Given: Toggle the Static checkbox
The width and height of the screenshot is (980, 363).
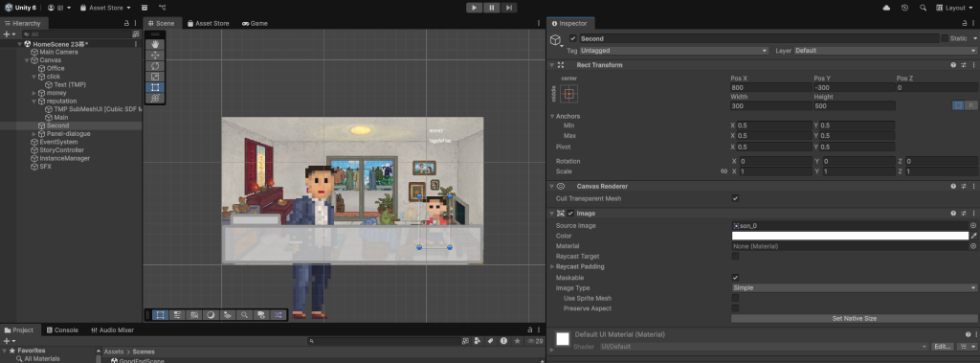Looking at the screenshot, I should point(945,38).
